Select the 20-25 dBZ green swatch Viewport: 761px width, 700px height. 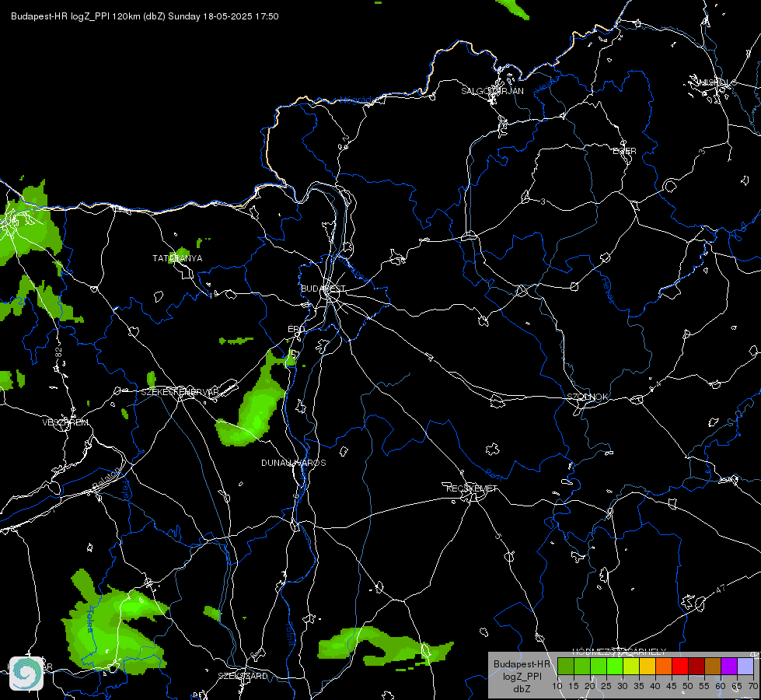[599, 666]
